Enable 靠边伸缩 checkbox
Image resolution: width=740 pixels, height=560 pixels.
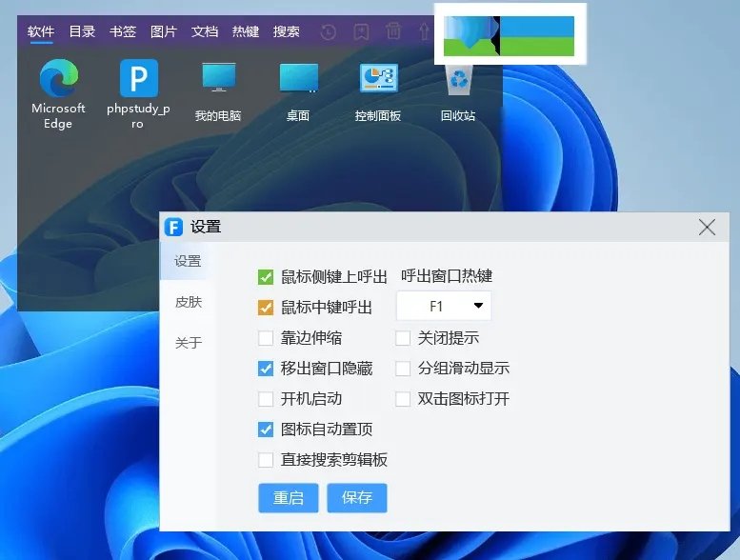(x=266, y=338)
